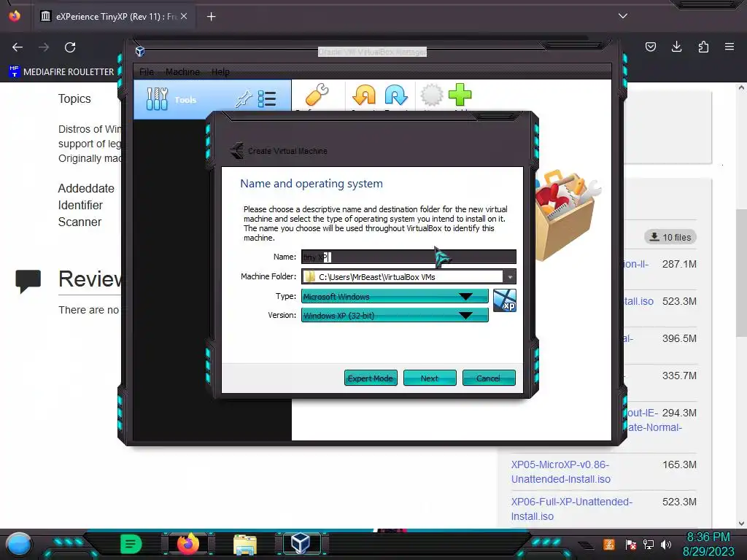Click the Tools list menu icon
This screenshot has width=747, height=560.
[267, 99]
